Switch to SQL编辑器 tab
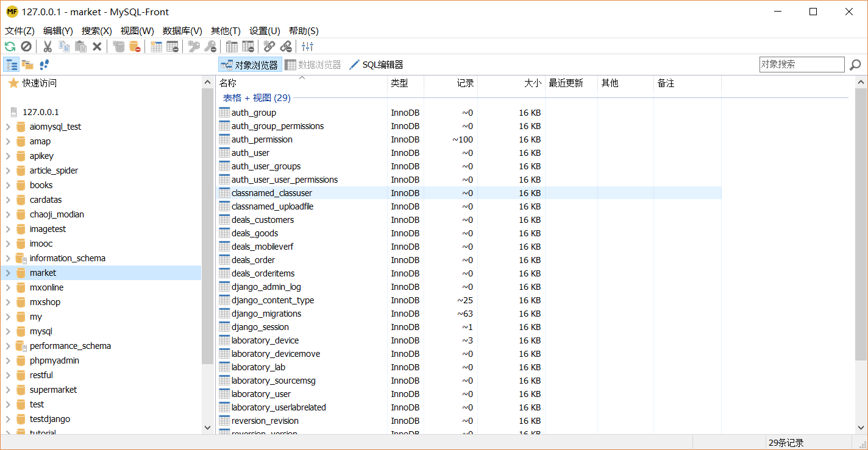 point(376,65)
